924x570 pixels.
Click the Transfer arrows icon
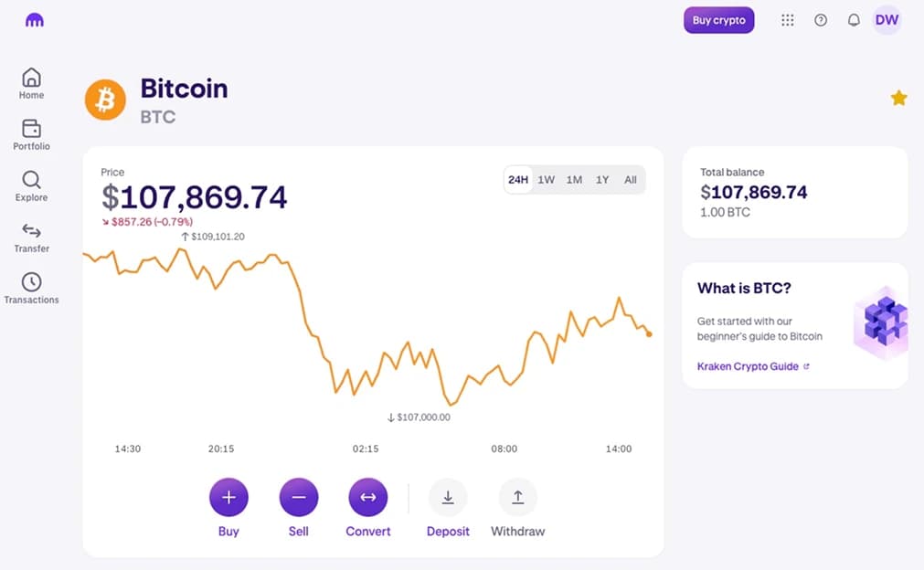(31, 233)
